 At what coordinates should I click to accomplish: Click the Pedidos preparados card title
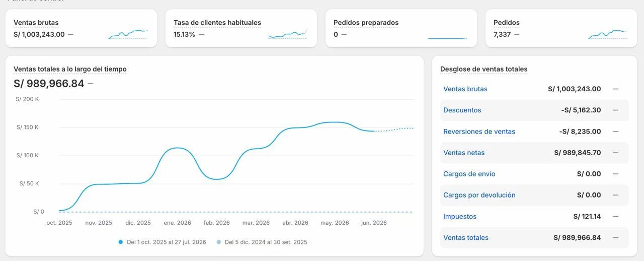(366, 23)
